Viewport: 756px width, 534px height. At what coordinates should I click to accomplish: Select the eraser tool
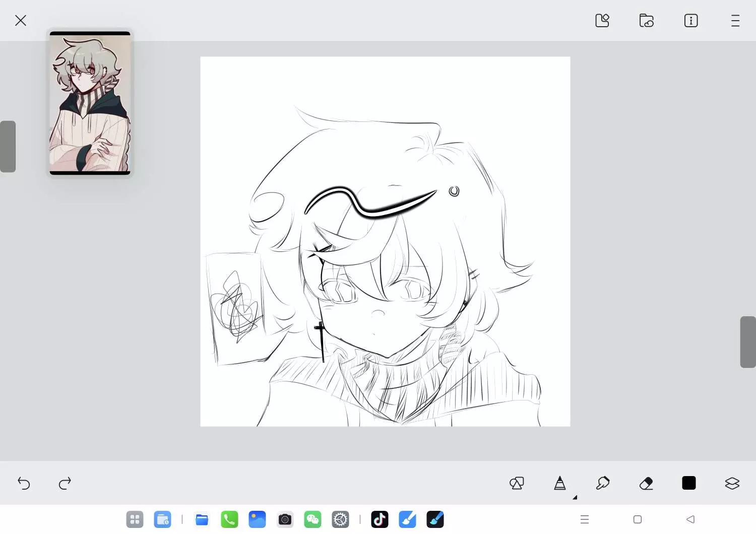click(646, 484)
